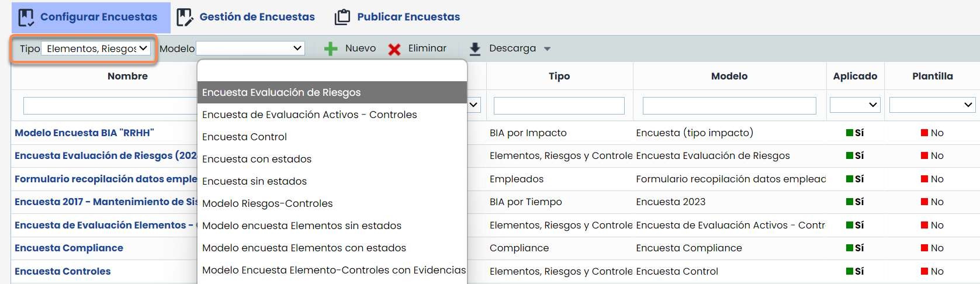The image size is (980, 284).
Task: Select Encuesta Evaluación de Riesgos option
Action: (x=281, y=92)
